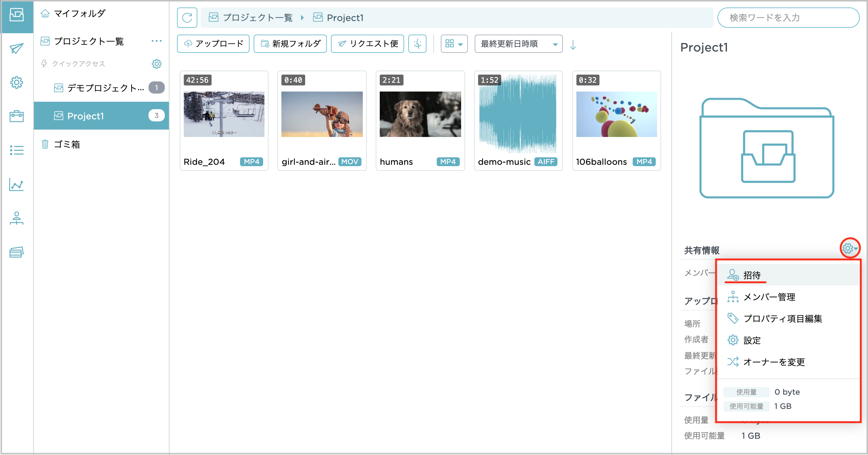Click the quick access gear icon

click(x=156, y=64)
